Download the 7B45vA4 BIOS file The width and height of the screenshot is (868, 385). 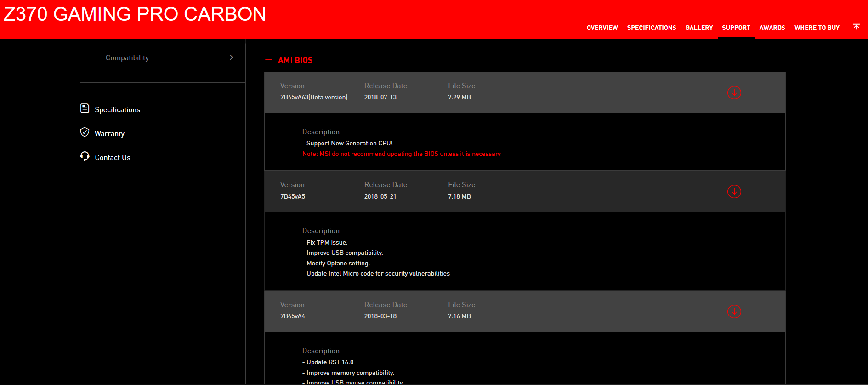tap(734, 311)
